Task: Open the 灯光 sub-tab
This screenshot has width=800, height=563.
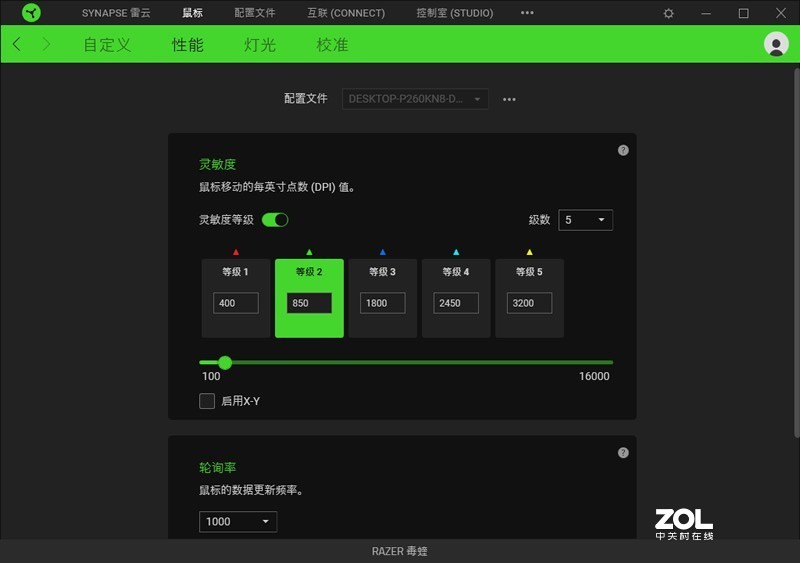Action: [x=260, y=44]
